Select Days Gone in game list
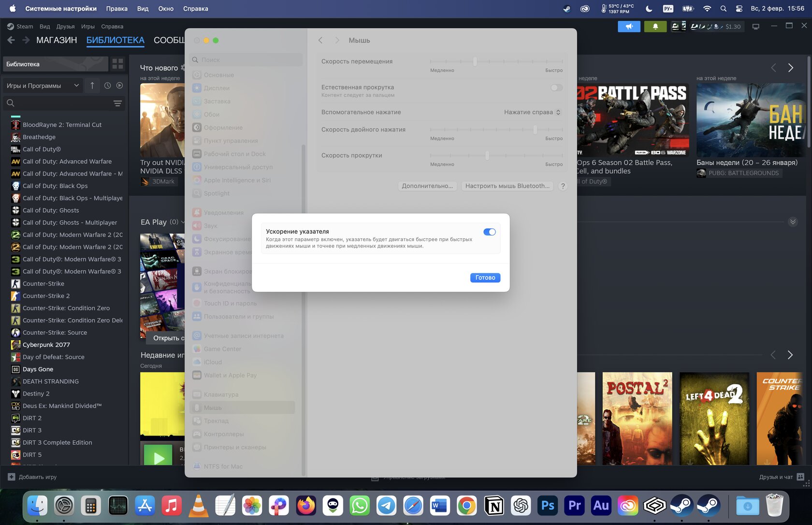 point(38,369)
